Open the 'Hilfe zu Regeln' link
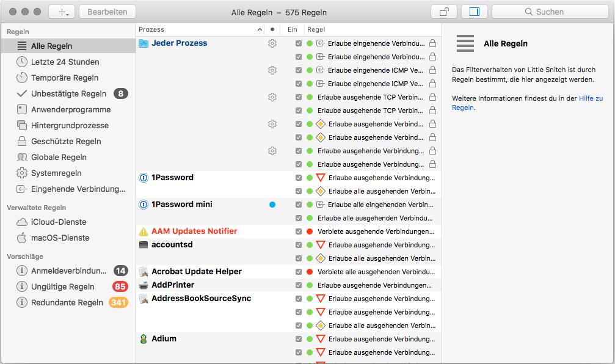The height and width of the screenshot is (364, 615). click(527, 103)
